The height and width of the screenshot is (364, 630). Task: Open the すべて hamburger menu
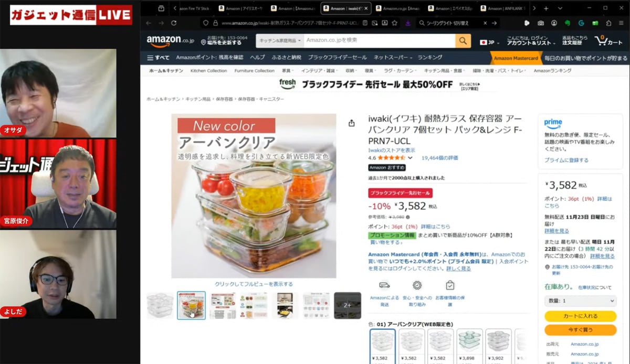(x=158, y=58)
